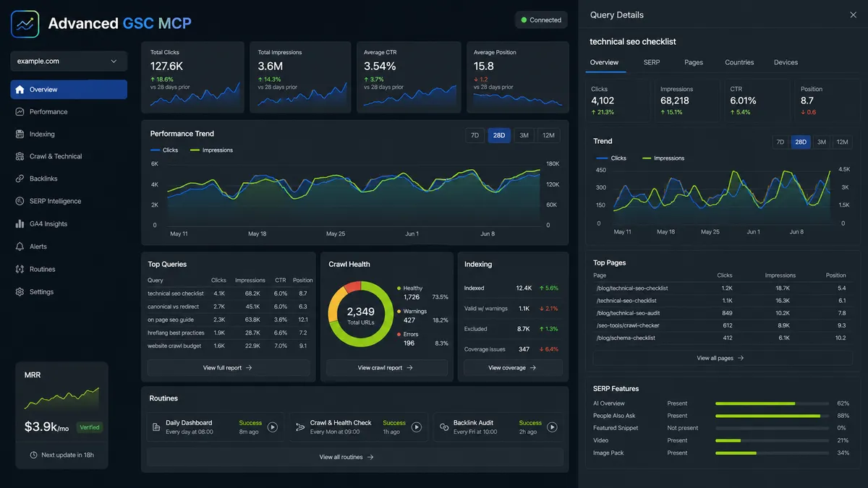The width and height of the screenshot is (868, 488).
Task: Click the Backlinks link icon in sidebar
Action: tap(20, 179)
